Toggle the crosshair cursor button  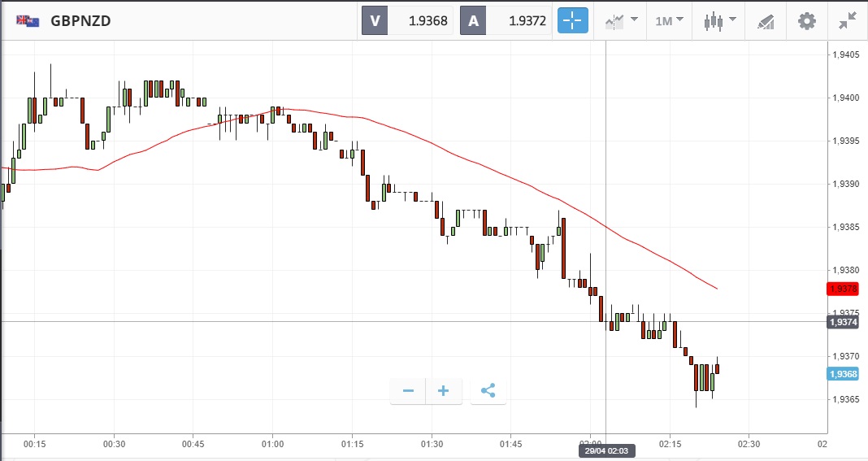[572, 21]
